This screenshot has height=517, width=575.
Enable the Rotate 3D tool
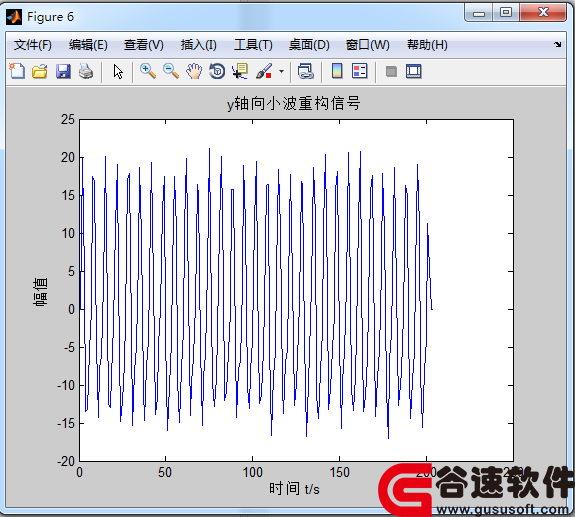217,71
